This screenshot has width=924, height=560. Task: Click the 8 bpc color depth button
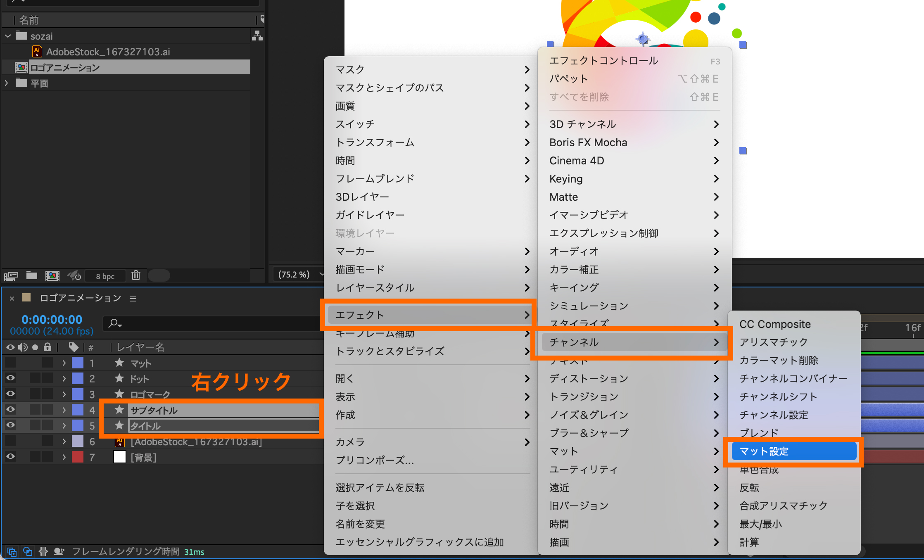tap(105, 276)
